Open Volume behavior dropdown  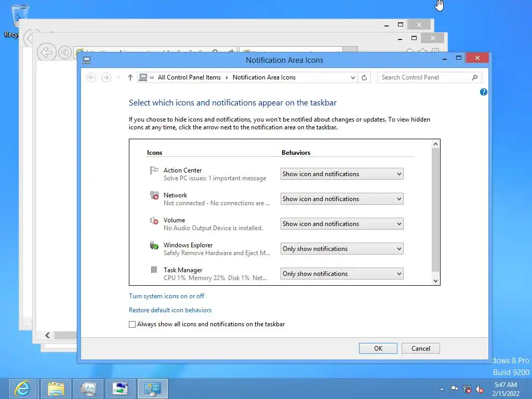coord(342,224)
